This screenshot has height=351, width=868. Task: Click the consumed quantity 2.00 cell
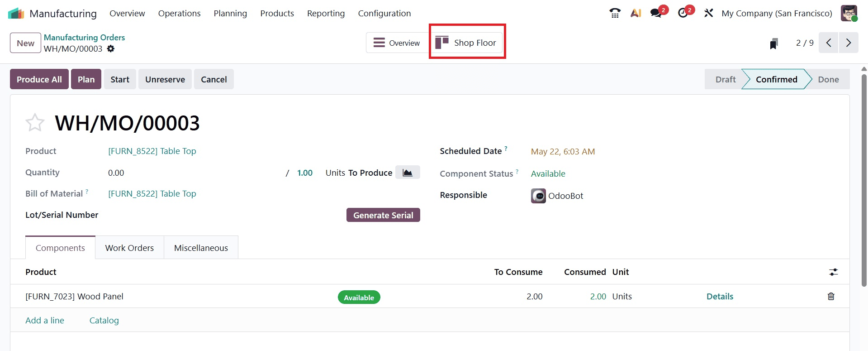[x=598, y=296]
